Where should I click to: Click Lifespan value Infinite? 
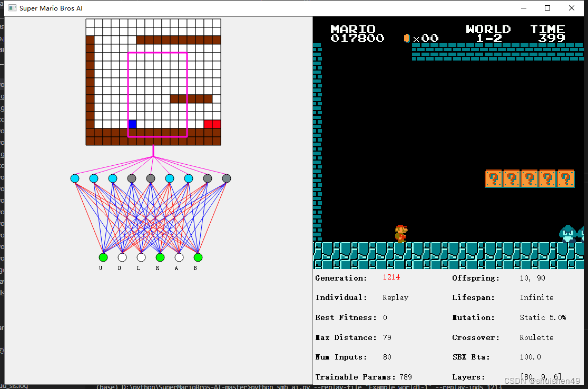(536, 297)
